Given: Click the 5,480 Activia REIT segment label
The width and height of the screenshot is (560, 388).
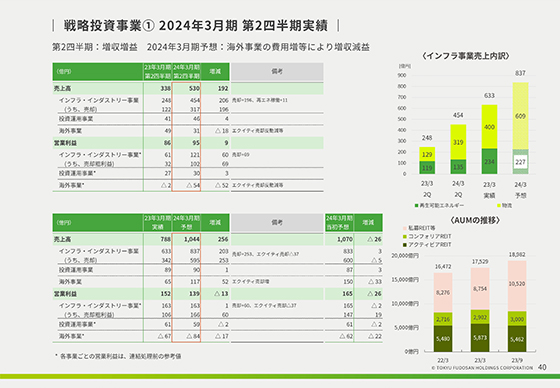Looking at the screenshot, I should (443, 339).
